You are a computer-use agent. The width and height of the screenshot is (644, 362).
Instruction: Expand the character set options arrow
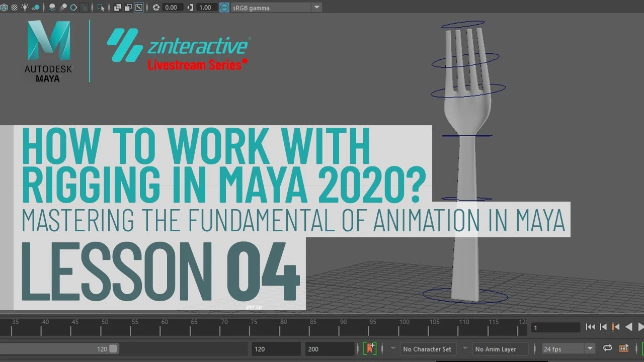pos(393,348)
